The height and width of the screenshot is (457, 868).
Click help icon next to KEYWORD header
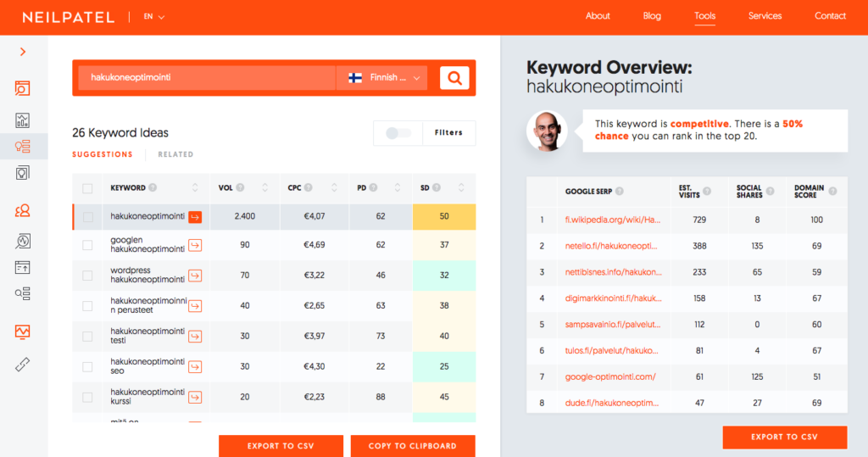point(153,187)
